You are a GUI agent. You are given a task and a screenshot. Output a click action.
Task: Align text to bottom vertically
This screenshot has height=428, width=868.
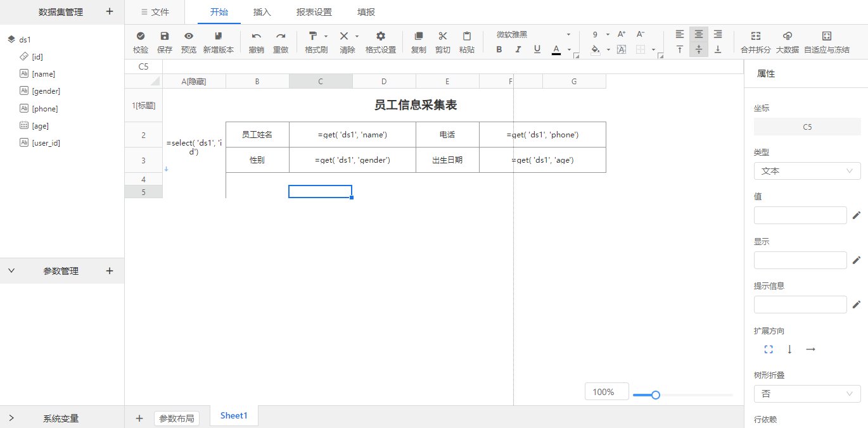718,49
